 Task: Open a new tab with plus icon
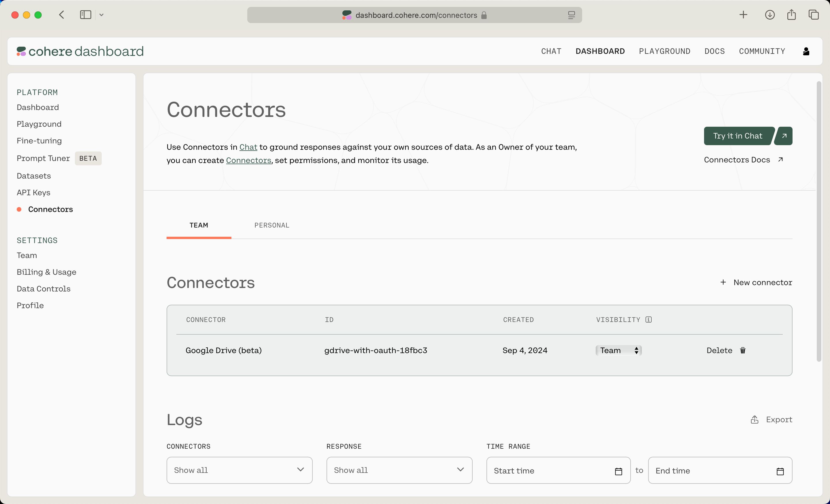[x=744, y=15]
